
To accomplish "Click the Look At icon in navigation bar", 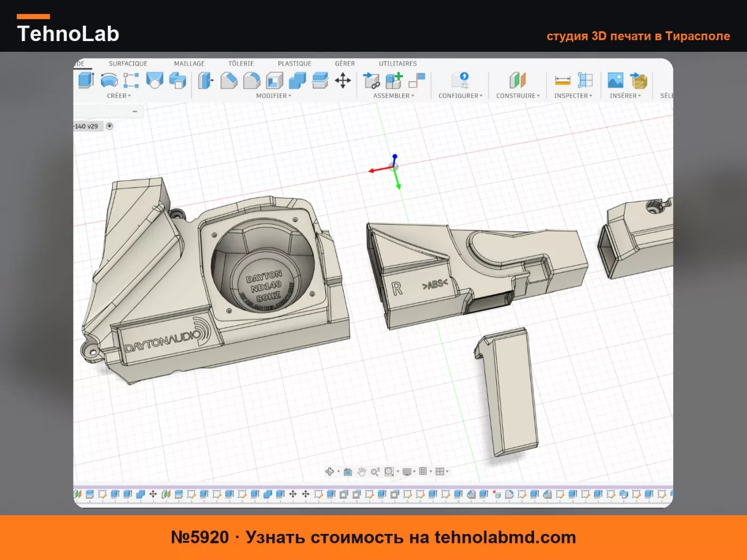I will pyautogui.click(x=348, y=471).
